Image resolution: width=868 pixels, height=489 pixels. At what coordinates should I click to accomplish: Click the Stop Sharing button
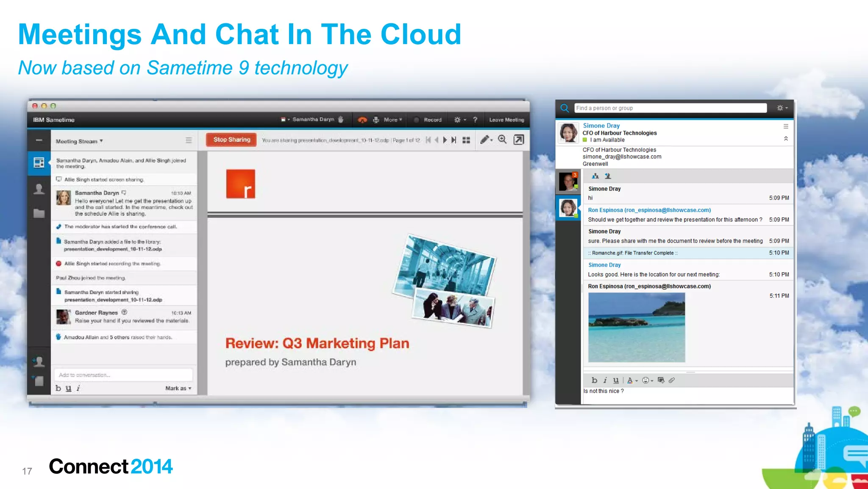click(x=231, y=140)
